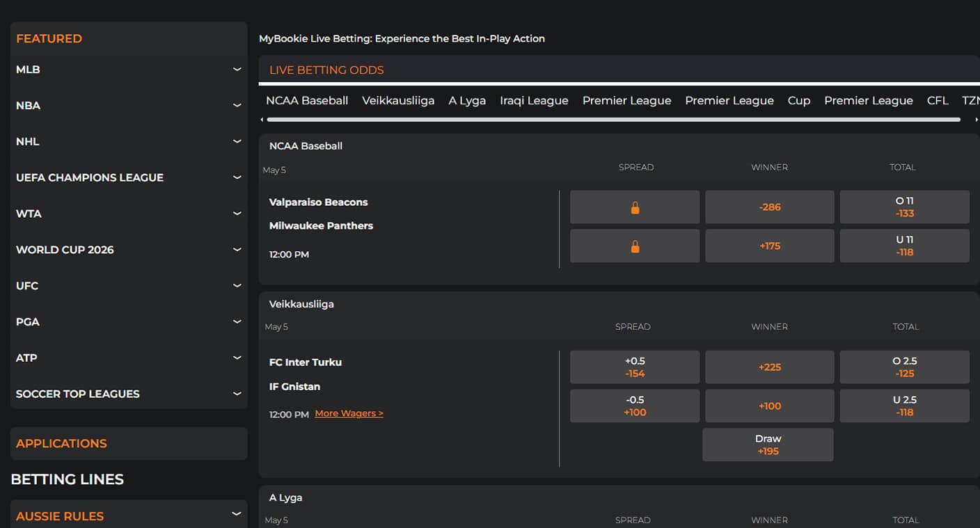Click right arrow of league tabs scrollbar

point(976,120)
